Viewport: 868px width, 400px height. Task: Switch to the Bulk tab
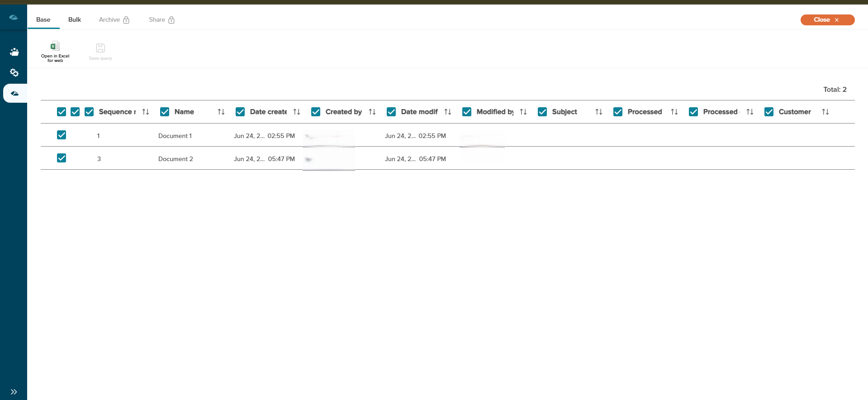75,19
